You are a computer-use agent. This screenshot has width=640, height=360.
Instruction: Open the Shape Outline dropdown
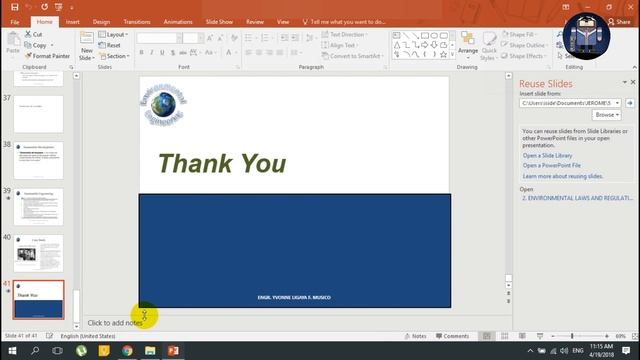(525, 45)
